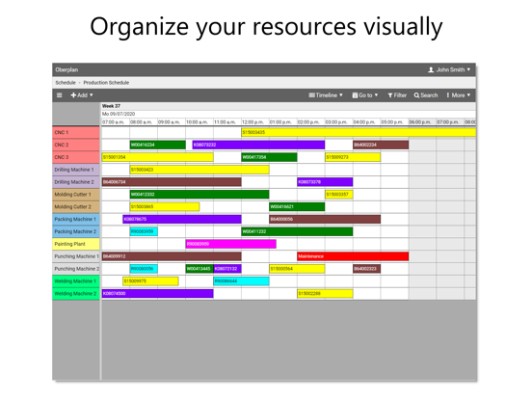Select the Welding Machine 1 resource
Viewport: 532px width, 399px height.
pyautogui.click(x=76, y=280)
